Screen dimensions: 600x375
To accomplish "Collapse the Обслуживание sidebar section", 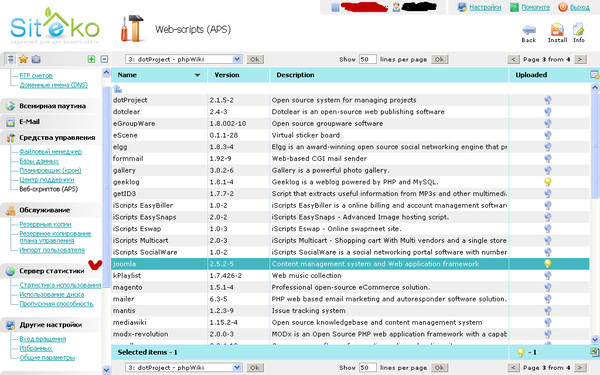I will 44,210.
